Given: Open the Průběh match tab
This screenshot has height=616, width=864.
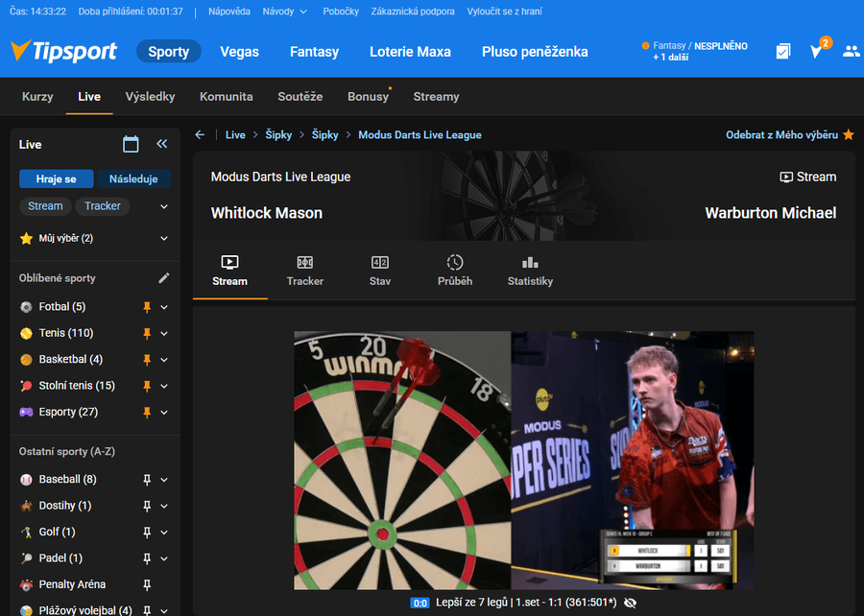Looking at the screenshot, I should click(455, 271).
